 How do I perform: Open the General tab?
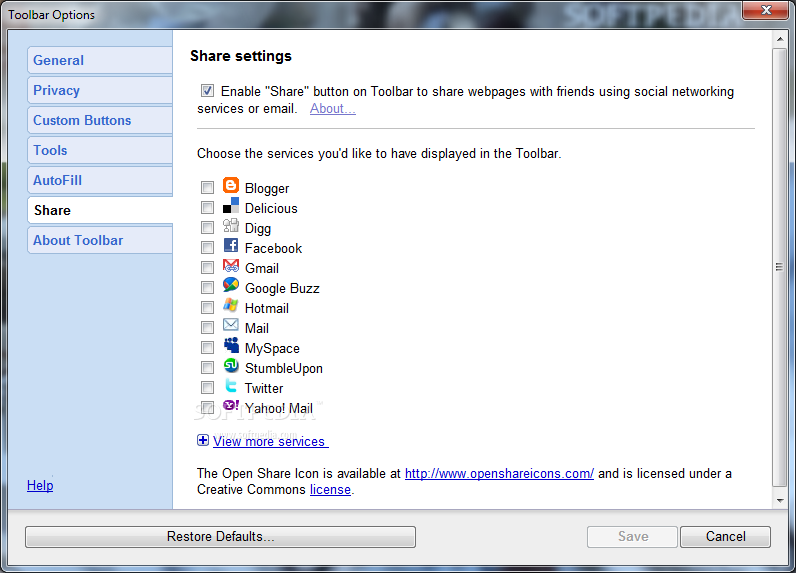point(100,60)
